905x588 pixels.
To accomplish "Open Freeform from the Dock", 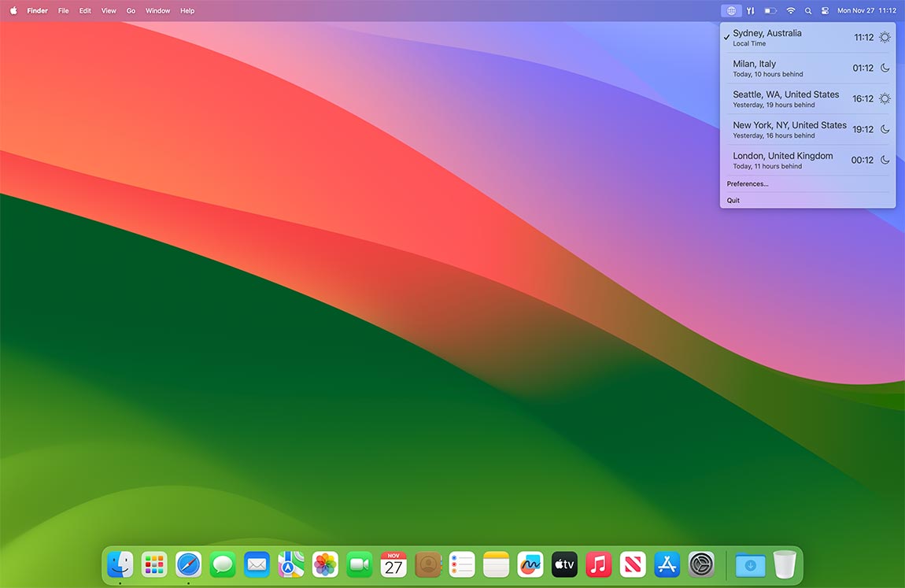I will tap(530, 564).
